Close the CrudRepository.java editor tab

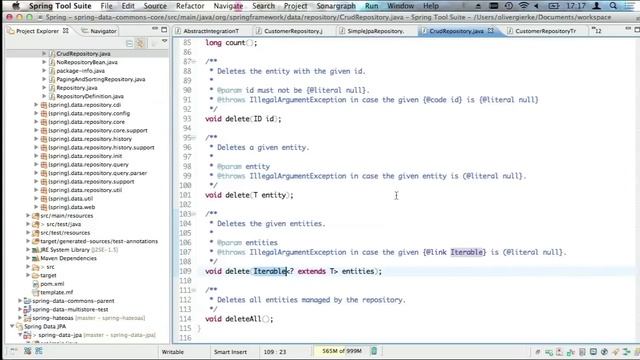pos(491,31)
